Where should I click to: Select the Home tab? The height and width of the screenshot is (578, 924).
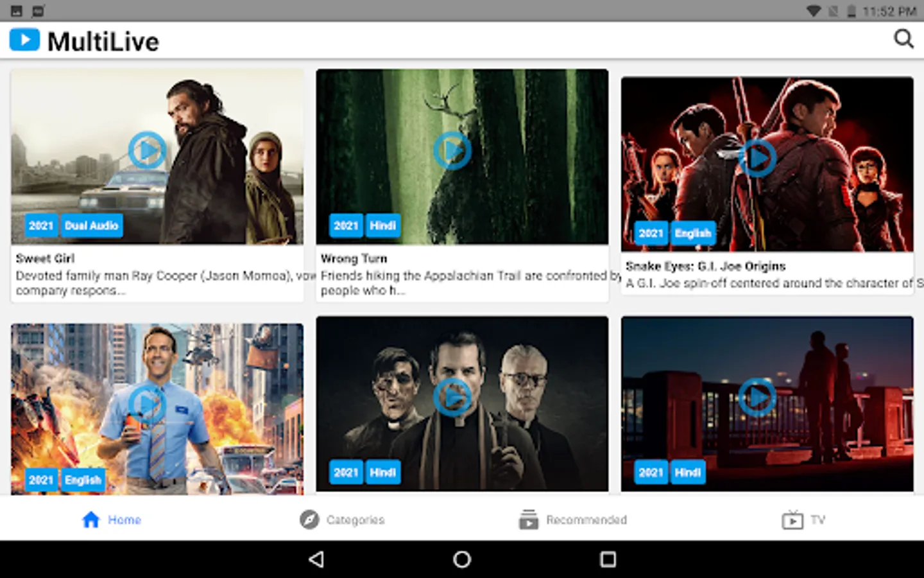(x=112, y=520)
